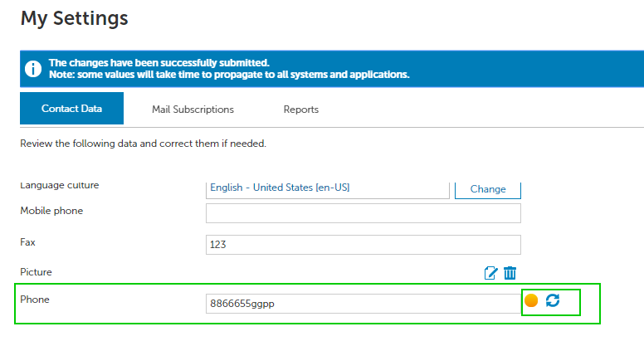Open the Reports tab
Viewport: 644px width, 346px height.
(x=301, y=110)
